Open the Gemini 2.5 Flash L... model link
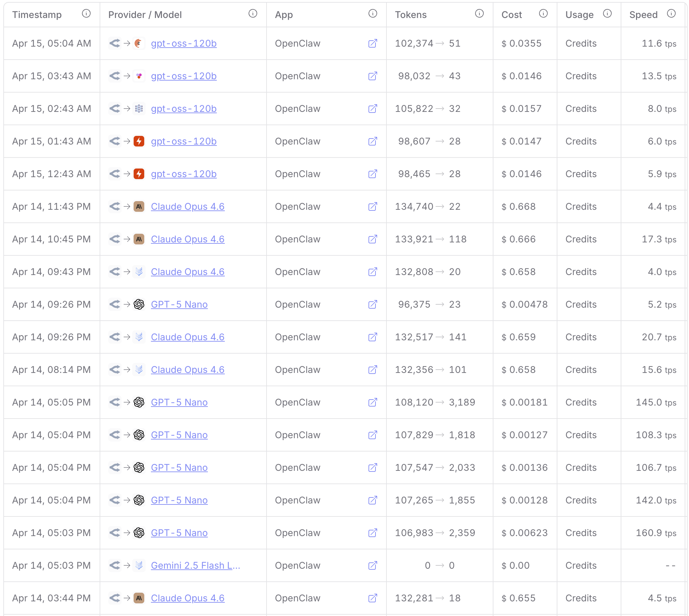This screenshot has width=689, height=616. [195, 566]
